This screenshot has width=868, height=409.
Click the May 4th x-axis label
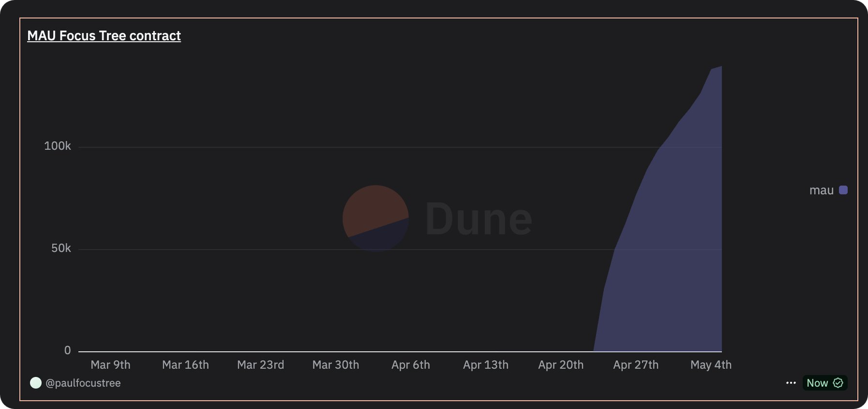[x=711, y=365]
